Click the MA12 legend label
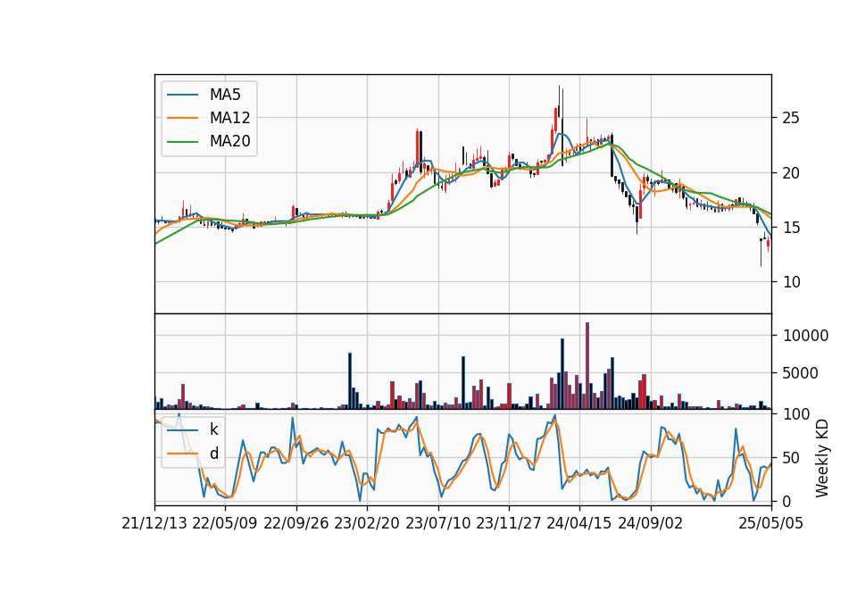This screenshot has height=616, width=857. (x=229, y=118)
